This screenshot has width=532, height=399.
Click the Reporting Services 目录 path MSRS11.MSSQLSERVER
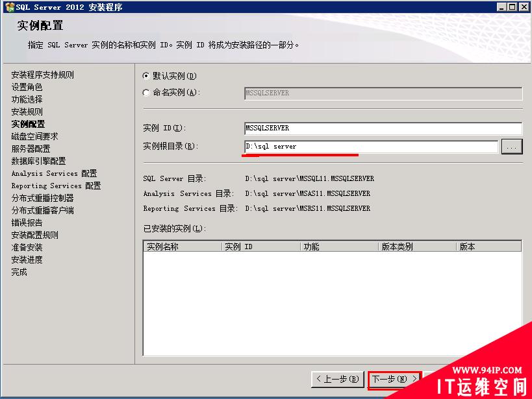[x=307, y=208]
